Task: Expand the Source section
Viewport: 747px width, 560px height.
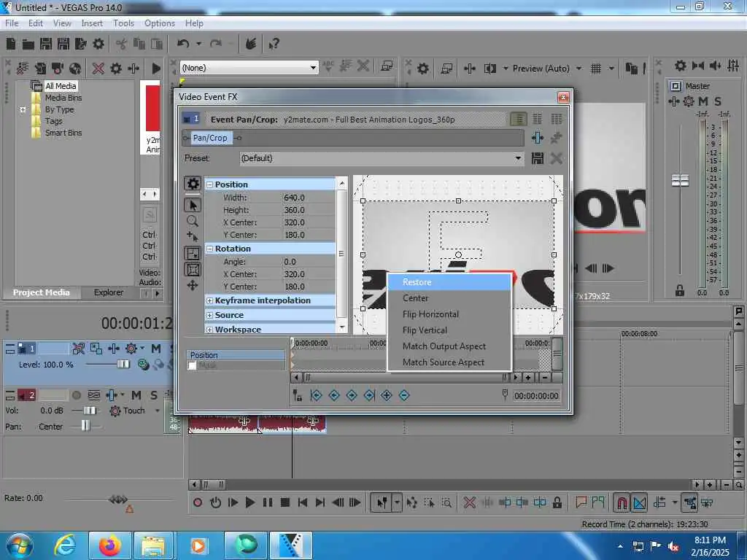Action: [209, 315]
